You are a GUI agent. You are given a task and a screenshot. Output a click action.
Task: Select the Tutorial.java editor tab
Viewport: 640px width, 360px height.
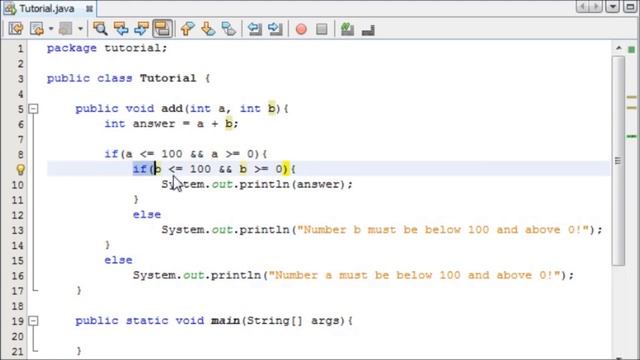pos(47,9)
